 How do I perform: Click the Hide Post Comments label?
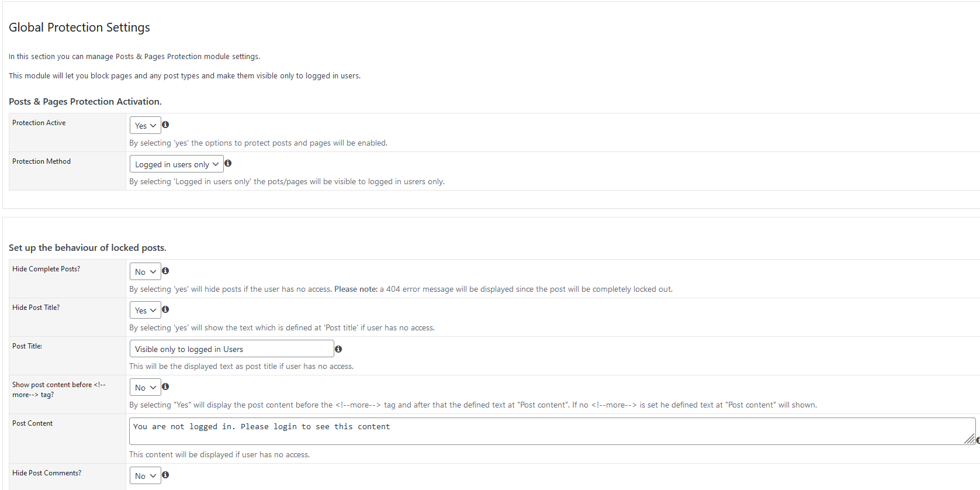pyautogui.click(x=47, y=473)
